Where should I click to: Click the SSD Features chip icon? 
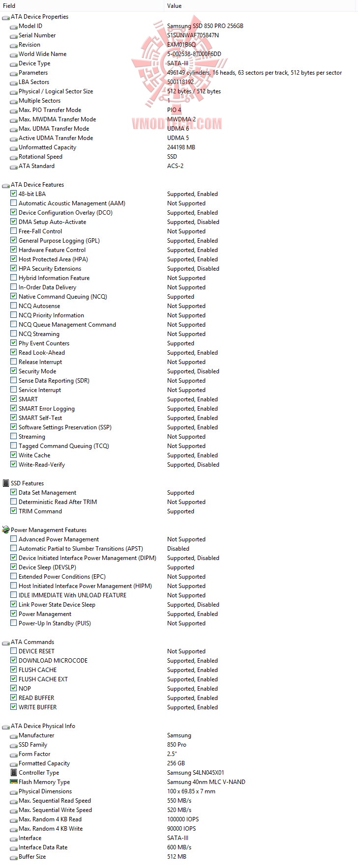click(x=6, y=483)
